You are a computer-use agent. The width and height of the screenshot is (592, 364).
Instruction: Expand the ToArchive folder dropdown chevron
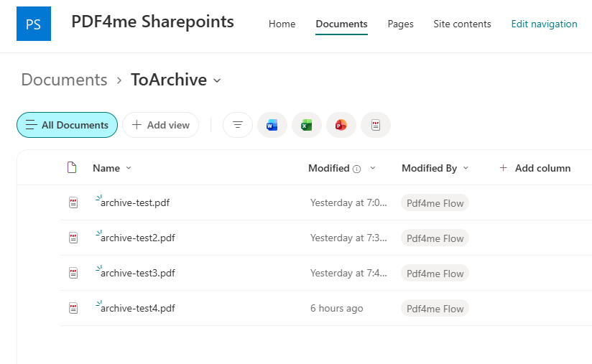217,80
